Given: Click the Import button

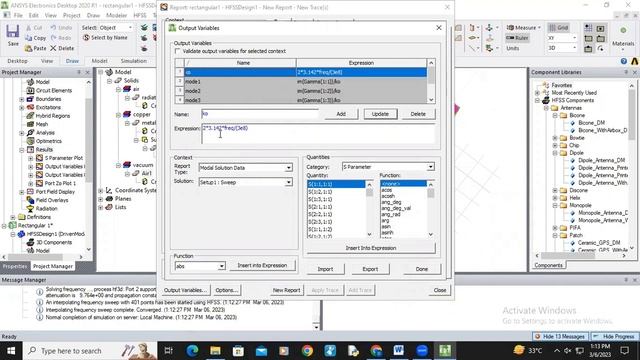Looking at the screenshot, I should point(325,269).
